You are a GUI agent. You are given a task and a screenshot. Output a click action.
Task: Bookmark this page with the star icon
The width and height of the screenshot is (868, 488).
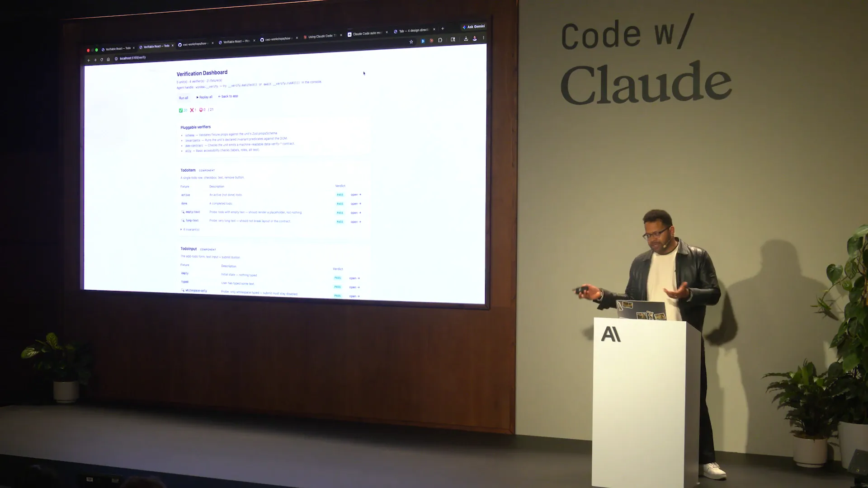coord(411,42)
